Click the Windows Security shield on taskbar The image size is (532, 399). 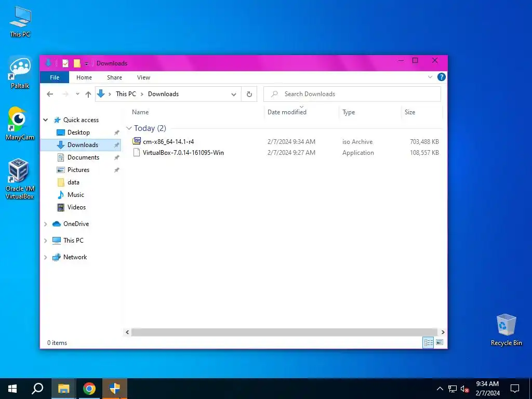pos(115,389)
